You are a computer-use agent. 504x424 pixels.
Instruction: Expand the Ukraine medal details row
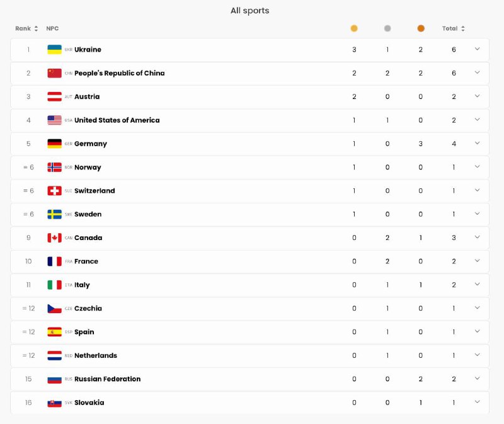pos(477,49)
